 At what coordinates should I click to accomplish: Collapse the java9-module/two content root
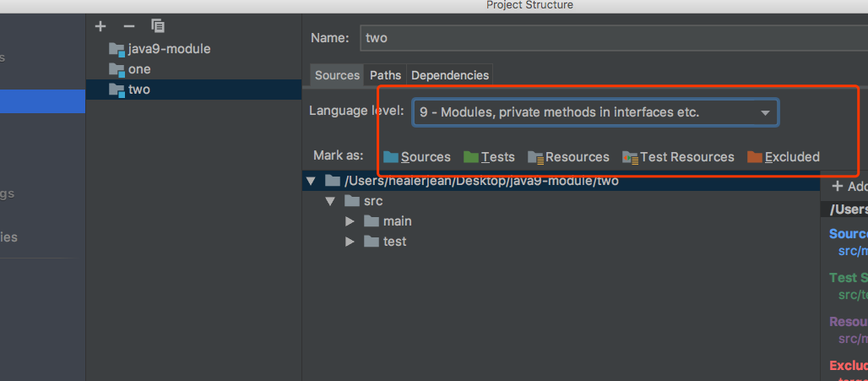311,181
